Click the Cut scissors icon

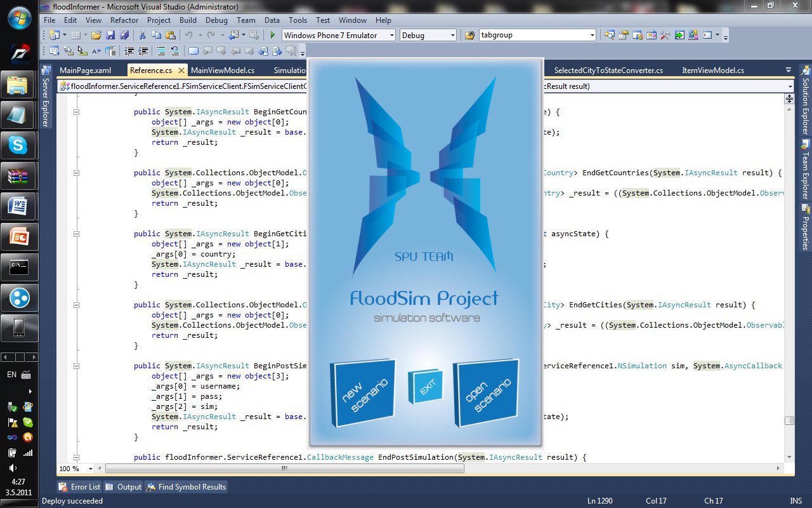(142, 36)
